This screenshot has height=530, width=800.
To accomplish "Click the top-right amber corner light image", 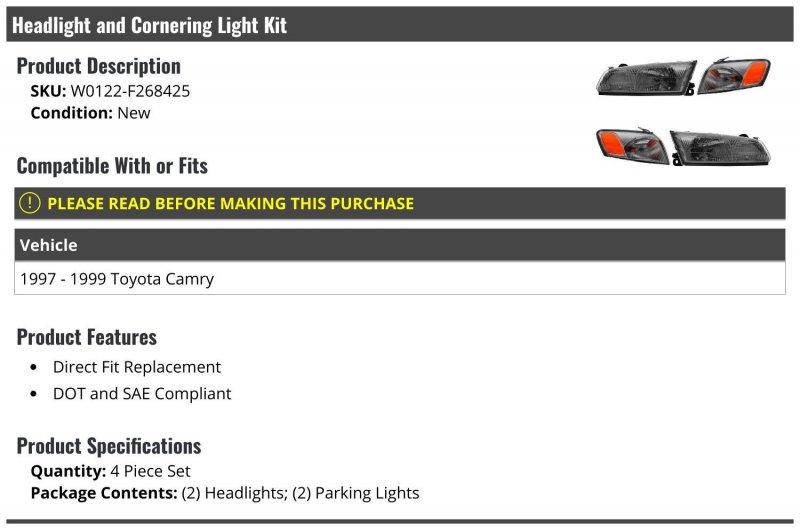I will pos(734,75).
